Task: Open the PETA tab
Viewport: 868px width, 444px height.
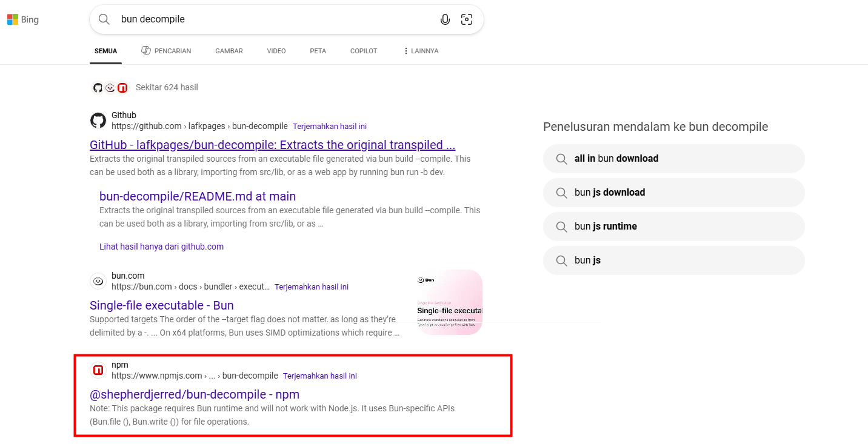Action: click(x=318, y=51)
